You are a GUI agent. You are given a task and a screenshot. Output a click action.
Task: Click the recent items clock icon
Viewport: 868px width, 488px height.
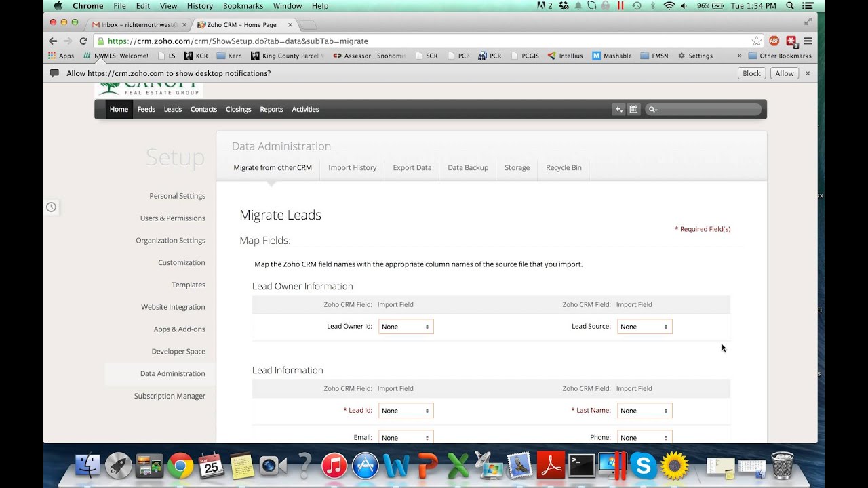pos(51,207)
